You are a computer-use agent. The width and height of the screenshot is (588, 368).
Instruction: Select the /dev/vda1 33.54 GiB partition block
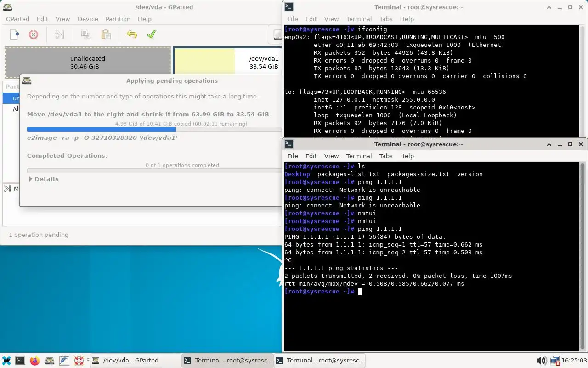pyautogui.click(x=227, y=60)
